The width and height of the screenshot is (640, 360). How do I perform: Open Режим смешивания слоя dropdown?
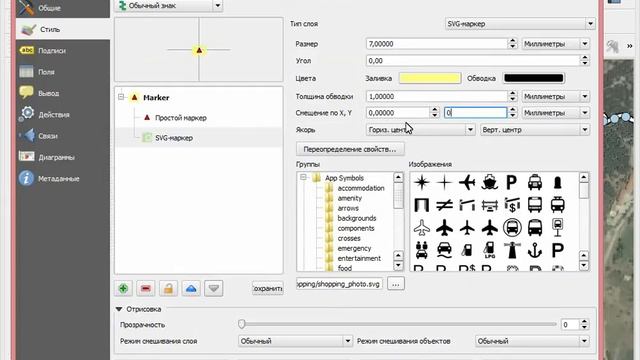[295, 341]
